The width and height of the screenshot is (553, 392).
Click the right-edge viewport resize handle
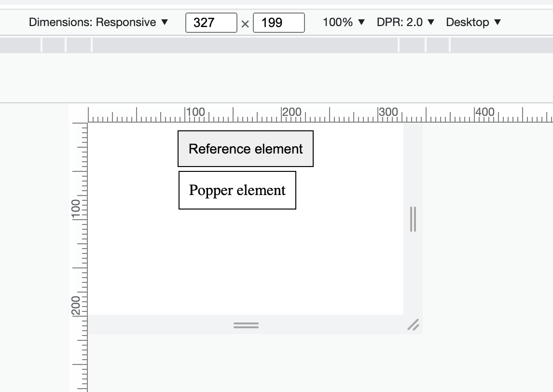pos(413,221)
